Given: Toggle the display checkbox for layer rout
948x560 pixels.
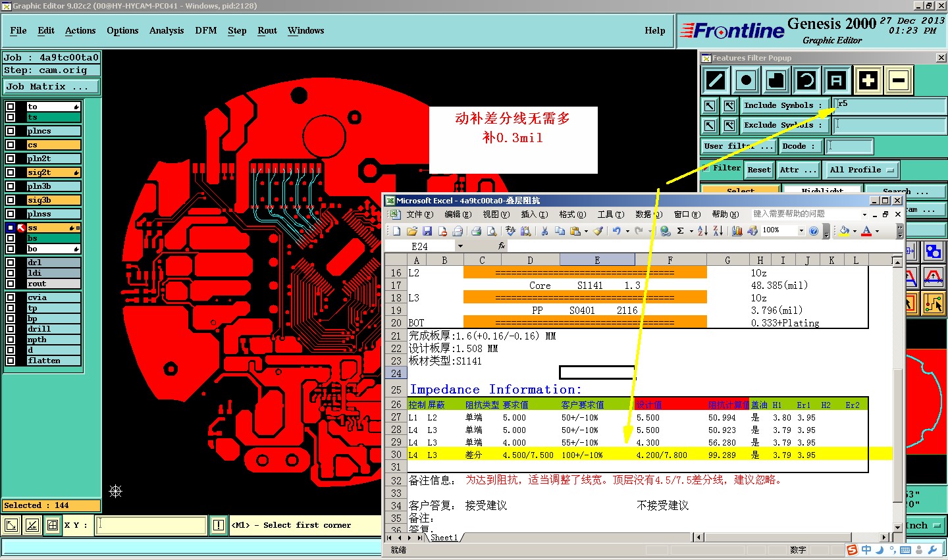Looking at the screenshot, I should 11,284.
